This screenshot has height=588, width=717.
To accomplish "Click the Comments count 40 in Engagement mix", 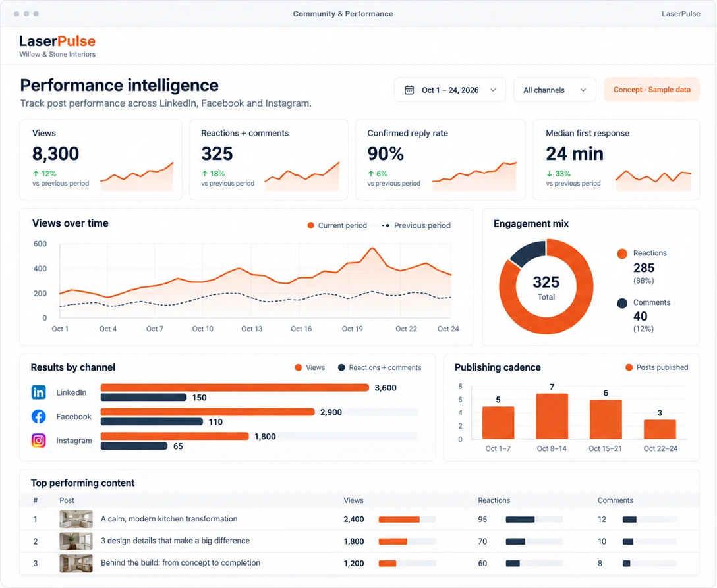I will pyautogui.click(x=640, y=316).
